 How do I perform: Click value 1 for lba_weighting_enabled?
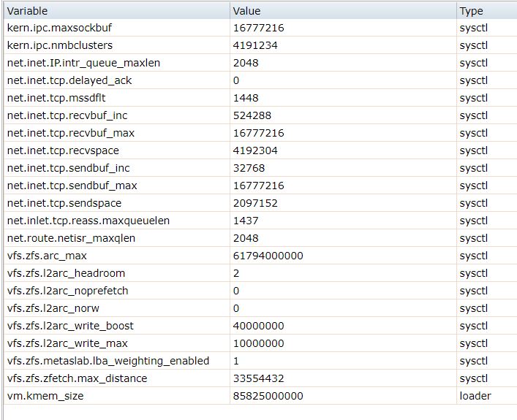[x=236, y=361]
